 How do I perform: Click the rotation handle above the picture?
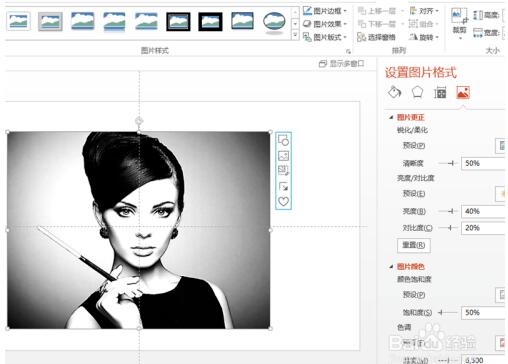click(x=139, y=121)
